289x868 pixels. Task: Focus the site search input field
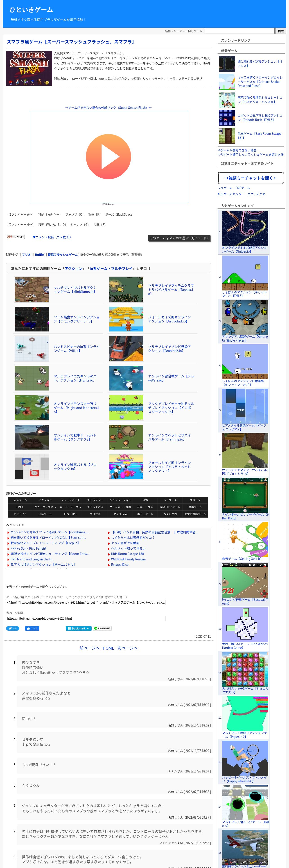point(239,31)
